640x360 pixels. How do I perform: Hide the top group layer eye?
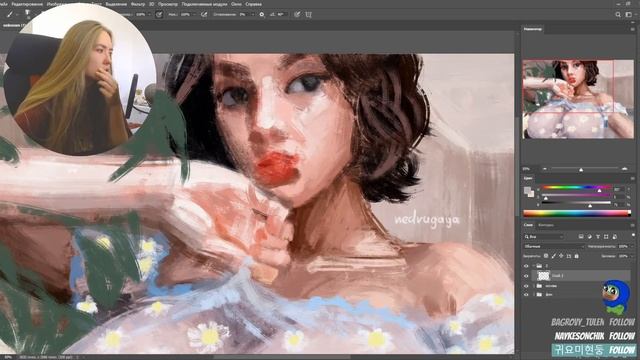tap(526, 266)
